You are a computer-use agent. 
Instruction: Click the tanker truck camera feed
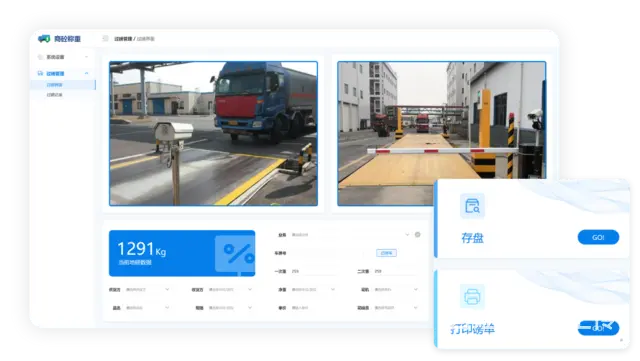[213, 134]
